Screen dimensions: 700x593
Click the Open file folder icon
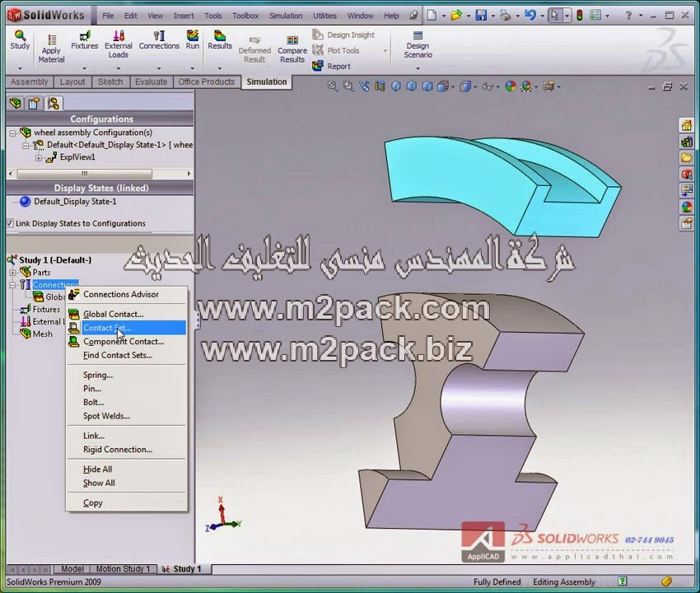pyautogui.click(x=455, y=16)
